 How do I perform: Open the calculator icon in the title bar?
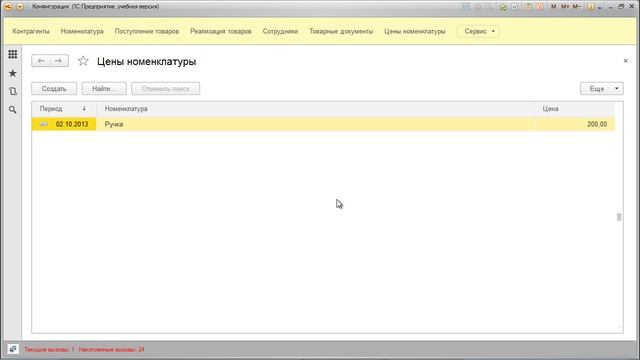pyautogui.click(x=528, y=7)
